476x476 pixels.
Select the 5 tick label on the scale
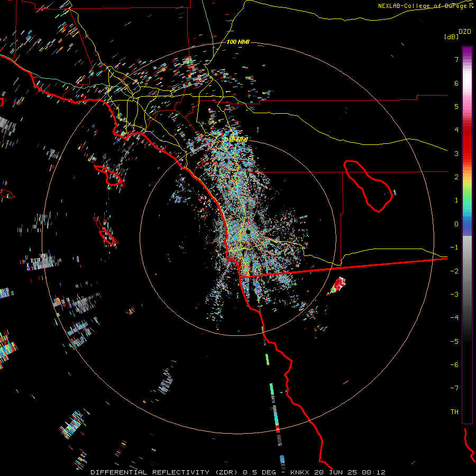pyautogui.click(x=456, y=106)
